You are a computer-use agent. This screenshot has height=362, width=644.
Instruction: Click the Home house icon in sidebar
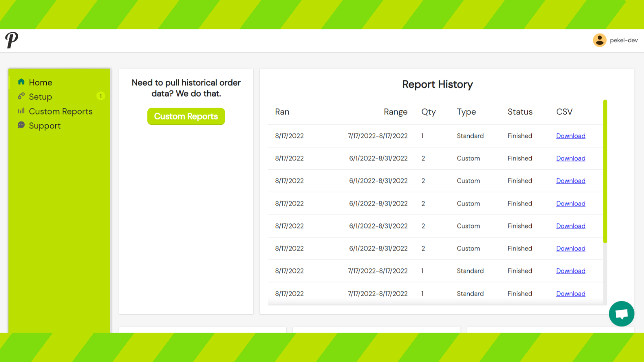pyautogui.click(x=21, y=82)
